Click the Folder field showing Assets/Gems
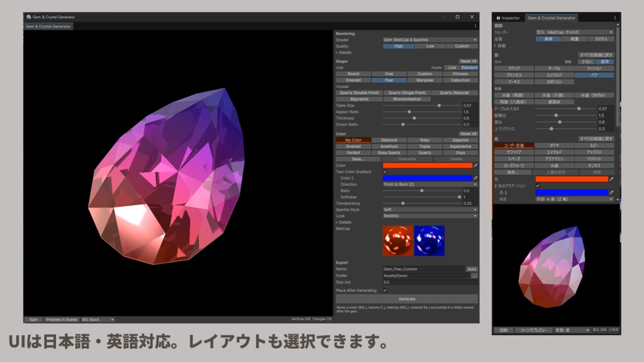644x362 pixels. [x=426, y=276]
